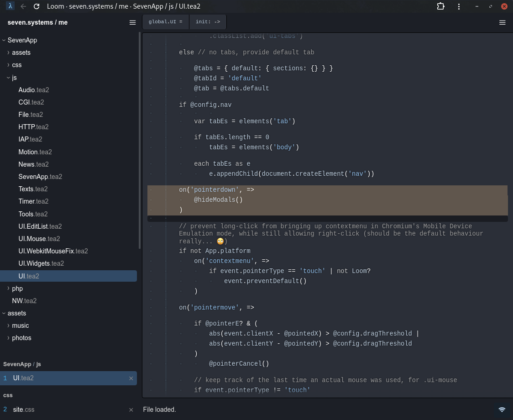
Task: Collapse the top-level assets folder
Action: pos(4,313)
